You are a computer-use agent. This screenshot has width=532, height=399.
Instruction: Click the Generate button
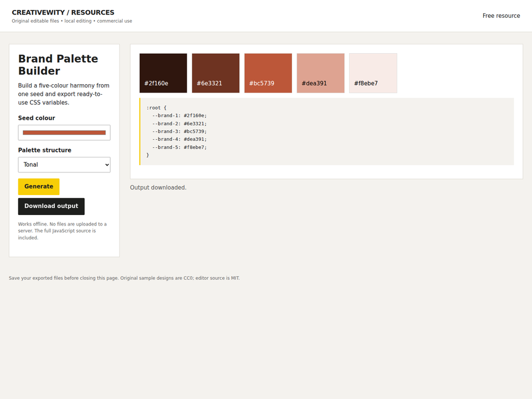tap(39, 187)
